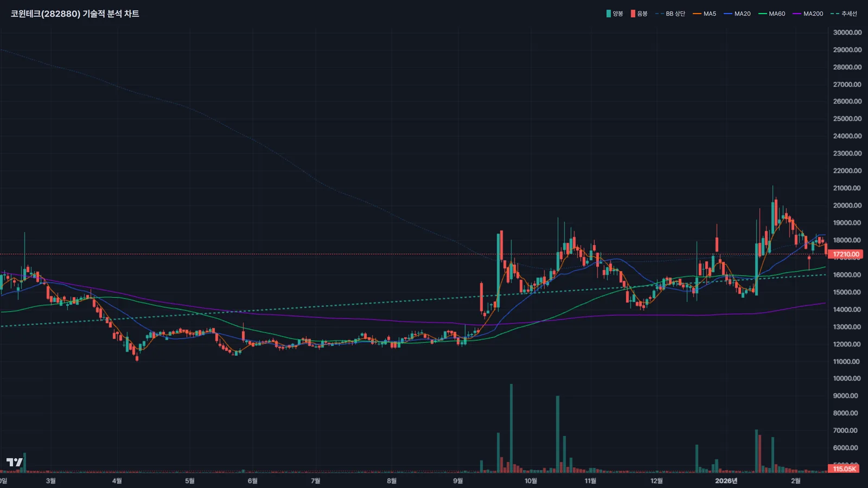Select the 2026년 marker on time axis
Viewport: 868px width, 488px height.
point(726,481)
